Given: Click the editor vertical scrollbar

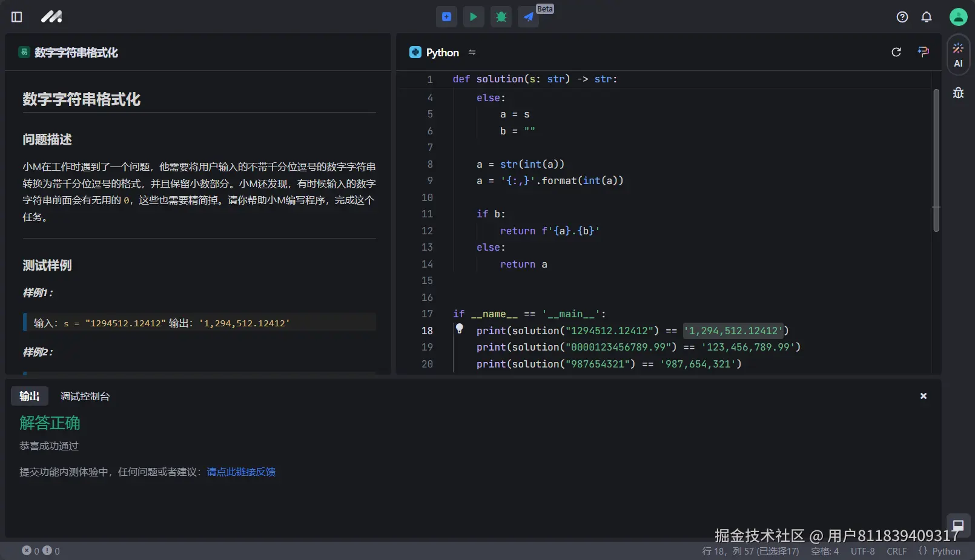Looking at the screenshot, I should tap(936, 160).
